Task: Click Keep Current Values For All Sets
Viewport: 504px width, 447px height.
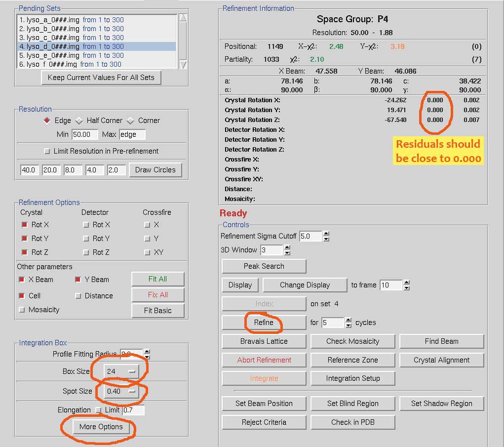Action: coord(101,78)
